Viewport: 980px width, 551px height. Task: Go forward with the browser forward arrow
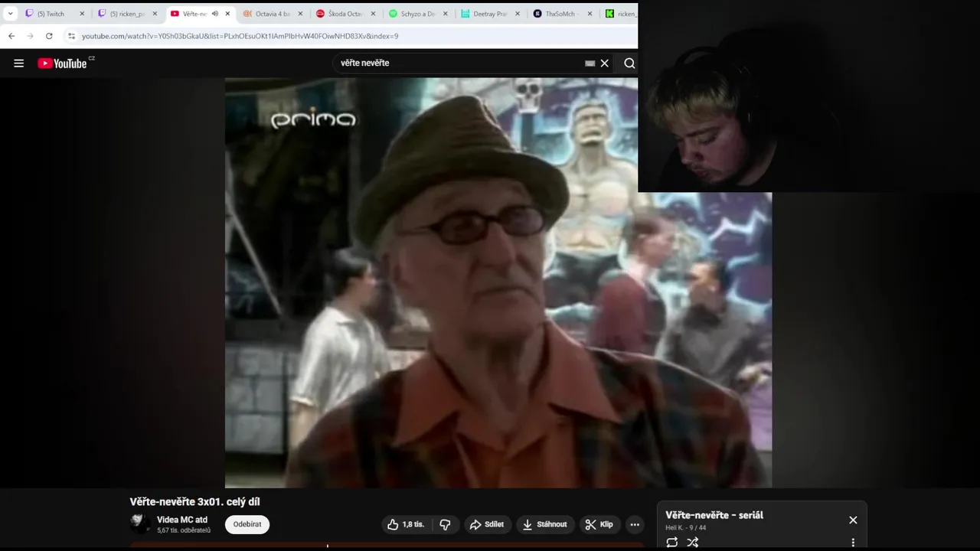[31, 36]
